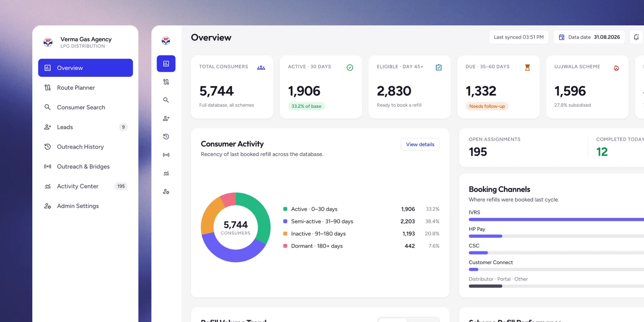Click the Route Planner icon in the collapsed rail
This screenshot has height=322, width=644.
point(166,82)
